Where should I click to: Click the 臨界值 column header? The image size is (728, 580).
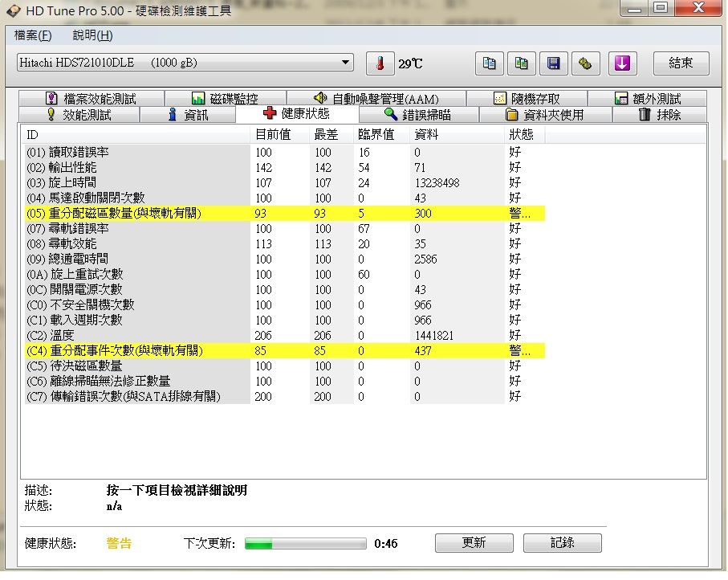tap(381, 135)
